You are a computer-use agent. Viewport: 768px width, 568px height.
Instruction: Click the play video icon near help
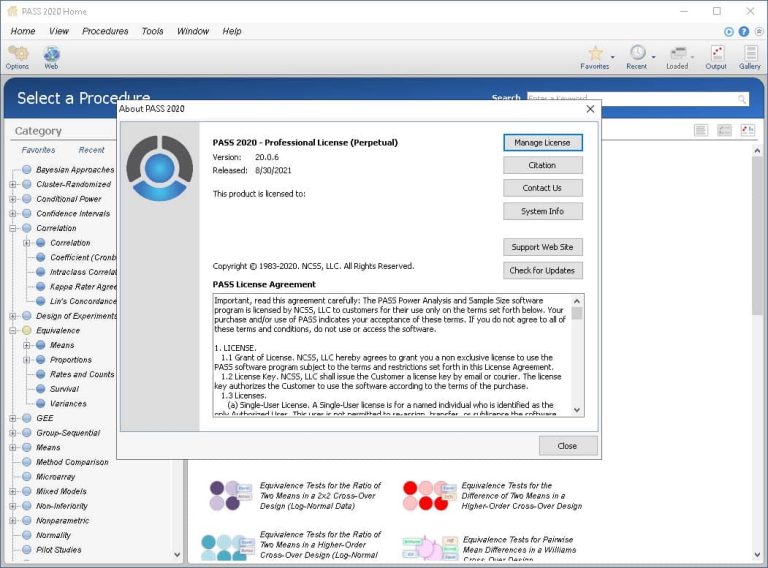(729, 31)
